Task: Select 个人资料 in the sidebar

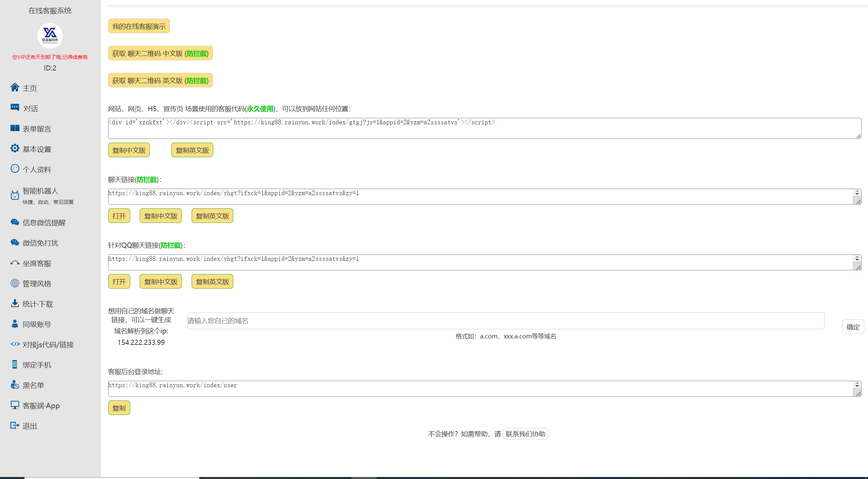Action: 37,169
